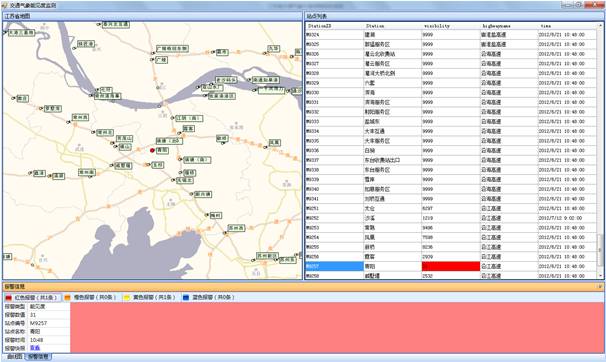Viewport: 606px width, 362px height.
Task: Click the orange alarm tab icon
Action: (68, 297)
